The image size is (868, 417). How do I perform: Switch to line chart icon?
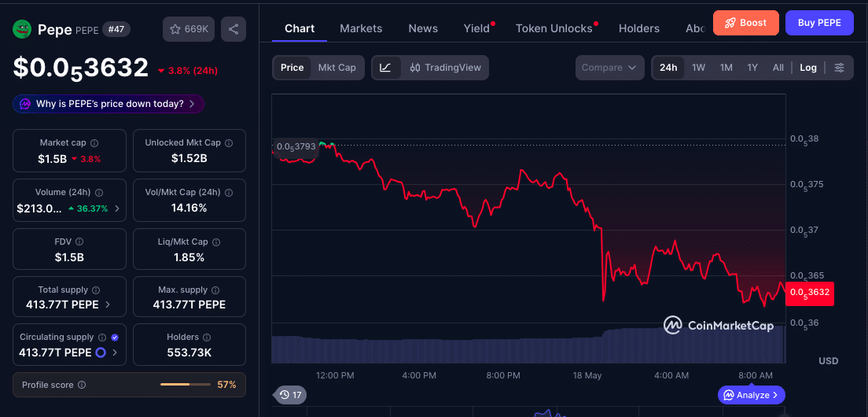pos(386,68)
